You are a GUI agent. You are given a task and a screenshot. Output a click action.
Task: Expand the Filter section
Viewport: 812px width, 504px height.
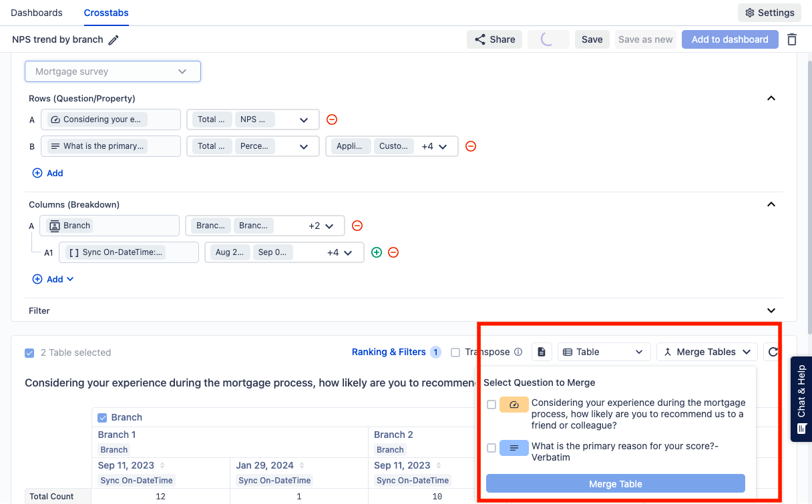[x=771, y=310]
